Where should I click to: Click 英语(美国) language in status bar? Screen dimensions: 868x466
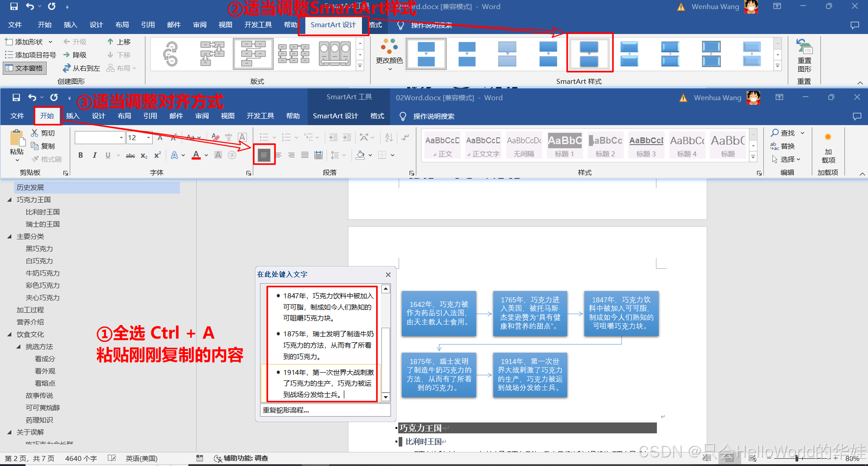point(142,458)
